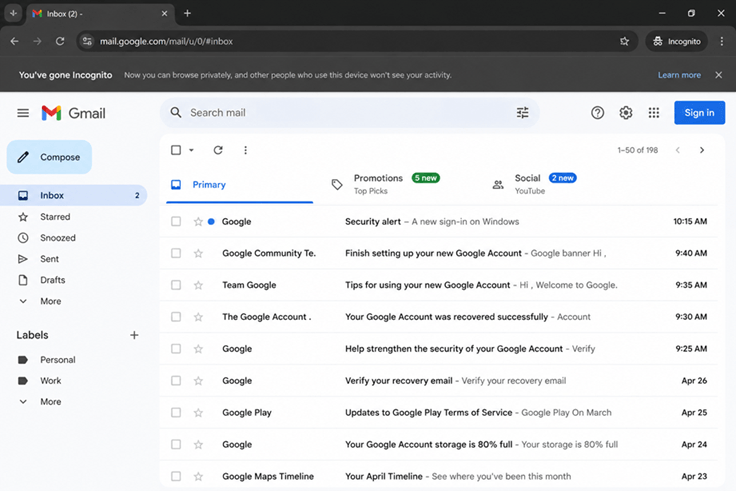Star the Team Google email
The height and width of the screenshot is (491, 736).
click(198, 285)
